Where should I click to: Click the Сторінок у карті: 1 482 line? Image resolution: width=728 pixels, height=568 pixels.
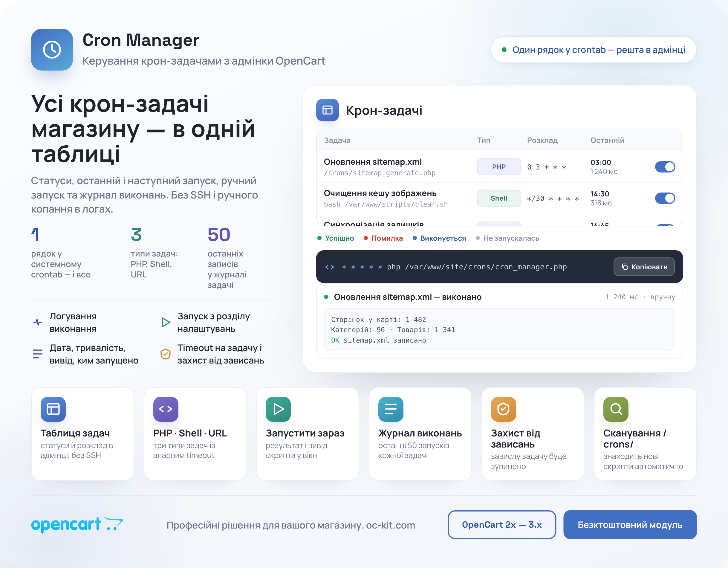(x=378, y=320)
